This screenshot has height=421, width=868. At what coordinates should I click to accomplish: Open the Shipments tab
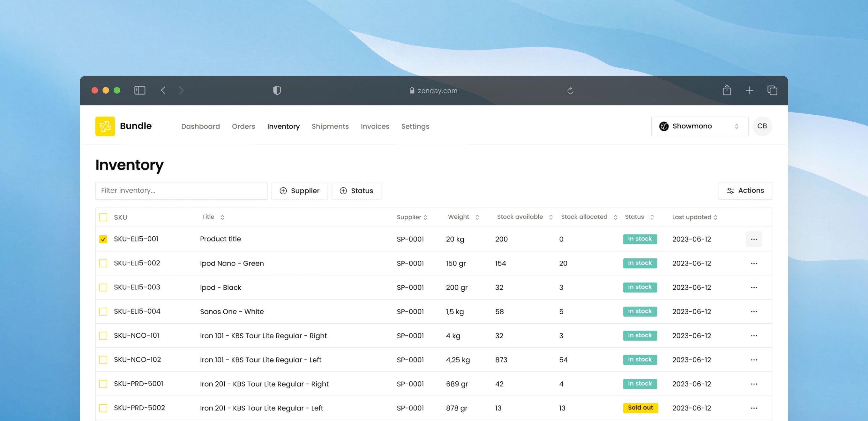click(x=330, y=126)
